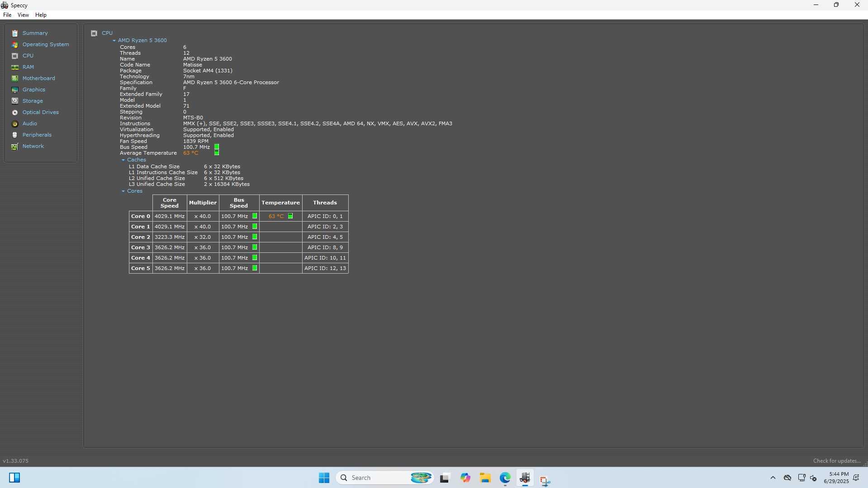The width and height of the screenshot is (868, 488).
Task: Click the Optical Drives disc icon
Action: [15, 113]
